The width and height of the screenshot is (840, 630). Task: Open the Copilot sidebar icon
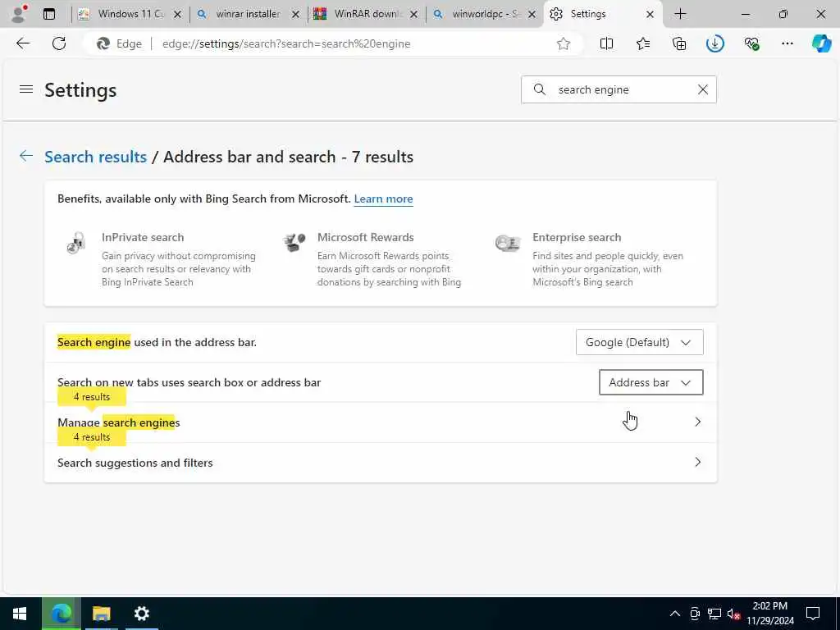coord(821,43)
